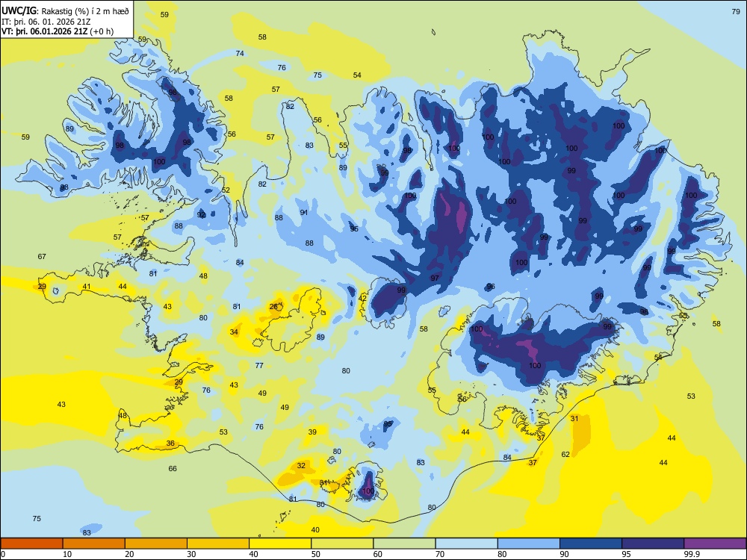Screen dimensions: 747x560
Task: Select the orange 10–20 legend color block
Action: [x=94, y=544]
